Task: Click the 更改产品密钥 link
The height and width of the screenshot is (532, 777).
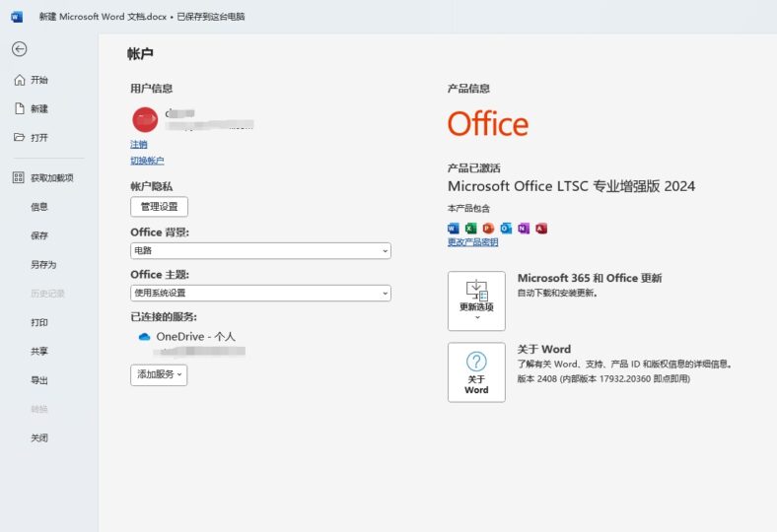Action: click(473, 242)
